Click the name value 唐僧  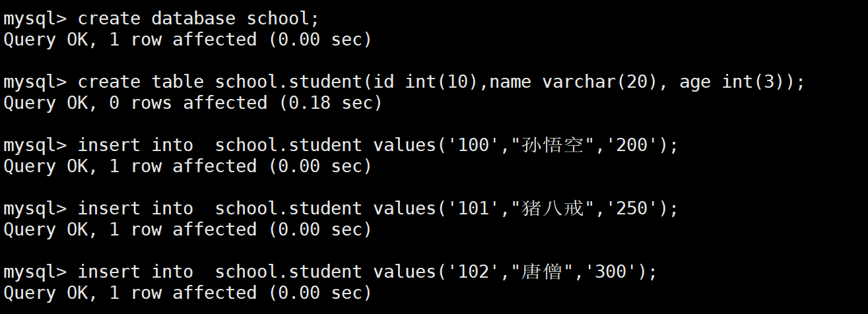point(543,272)
